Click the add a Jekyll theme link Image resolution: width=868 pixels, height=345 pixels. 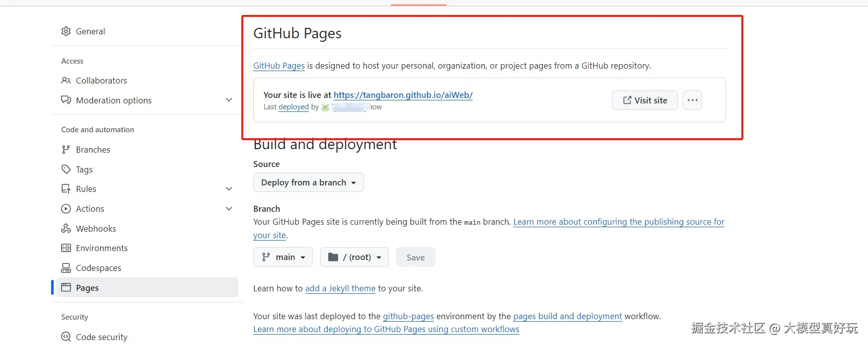[x=340, y=288]
